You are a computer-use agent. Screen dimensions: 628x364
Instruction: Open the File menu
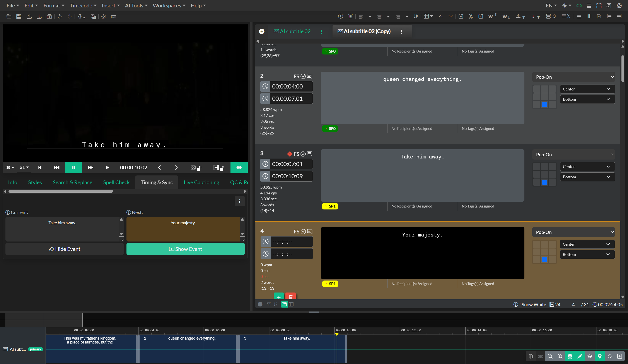[x=13, y=5]
